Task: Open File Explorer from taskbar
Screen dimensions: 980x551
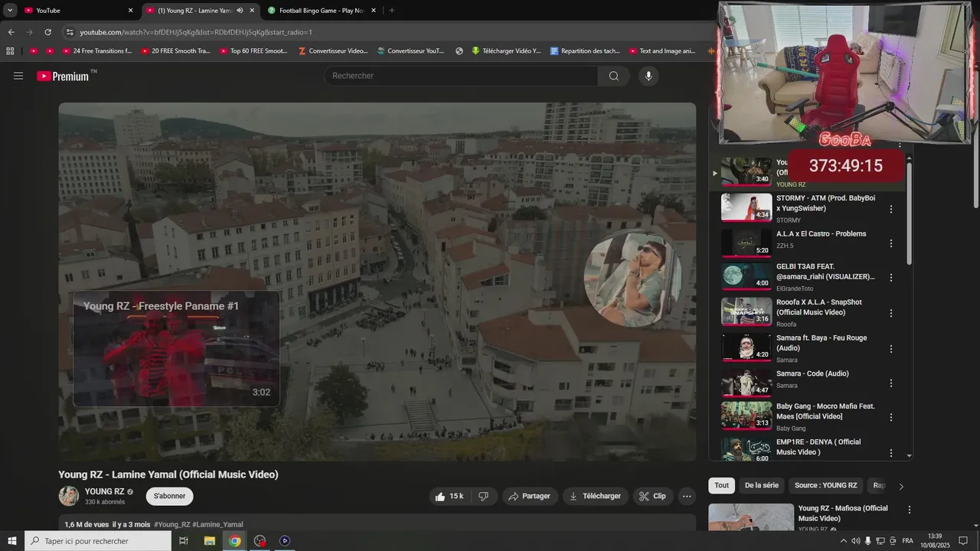Action: pyautogui.click(x=209, y=540)
